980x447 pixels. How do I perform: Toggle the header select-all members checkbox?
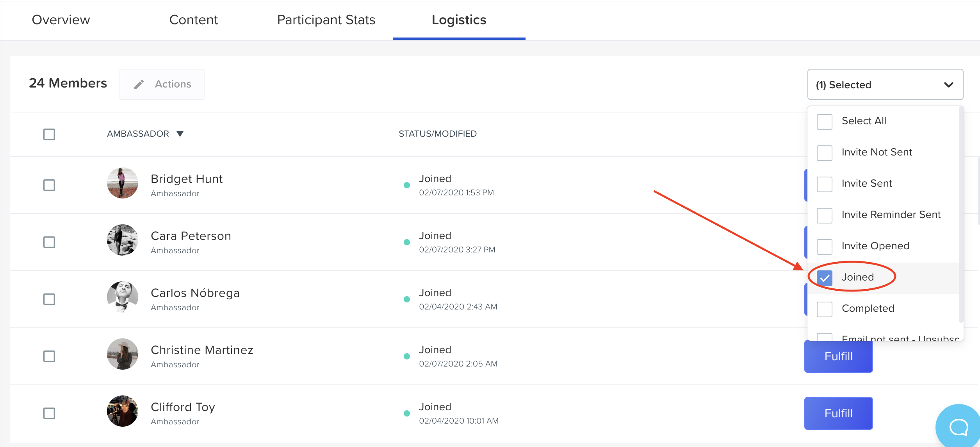[x=49, y=134]
